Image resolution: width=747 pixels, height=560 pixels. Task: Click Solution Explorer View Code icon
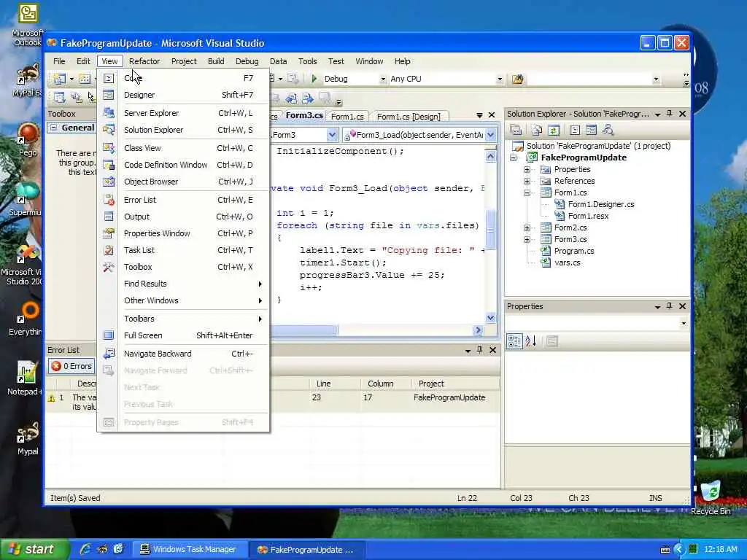(x=575, y=130)
